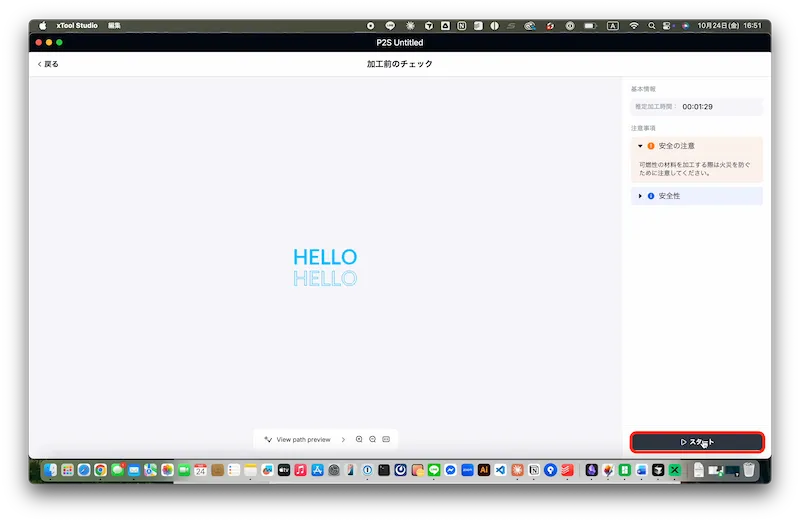Zoom out on the preview canvas

tap(372, 439)
